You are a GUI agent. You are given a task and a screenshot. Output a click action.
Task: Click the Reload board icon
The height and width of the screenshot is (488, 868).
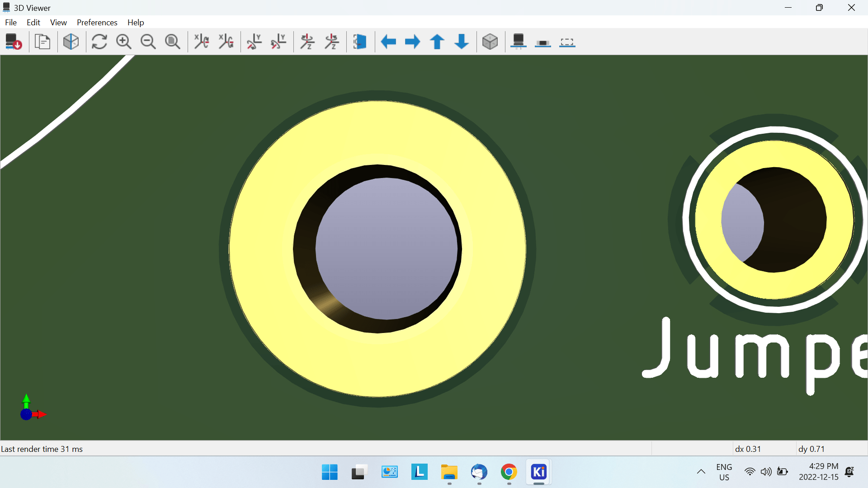click(x=14, y=42)
